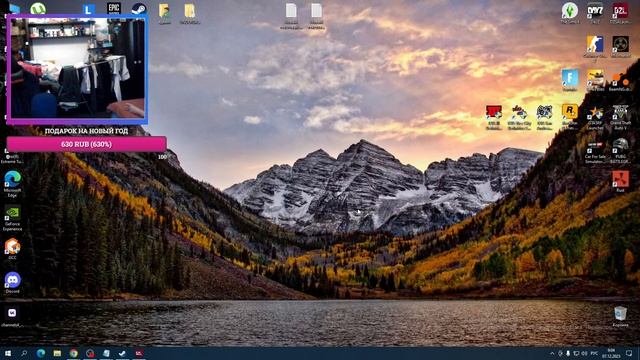Open File Explorer from the taskbar
This screenshot has height=360, width=640.
(57, 353)
